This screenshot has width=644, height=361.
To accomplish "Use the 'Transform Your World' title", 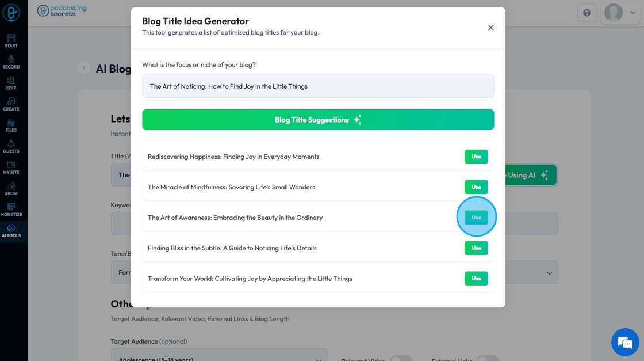I will pos(476,279).
